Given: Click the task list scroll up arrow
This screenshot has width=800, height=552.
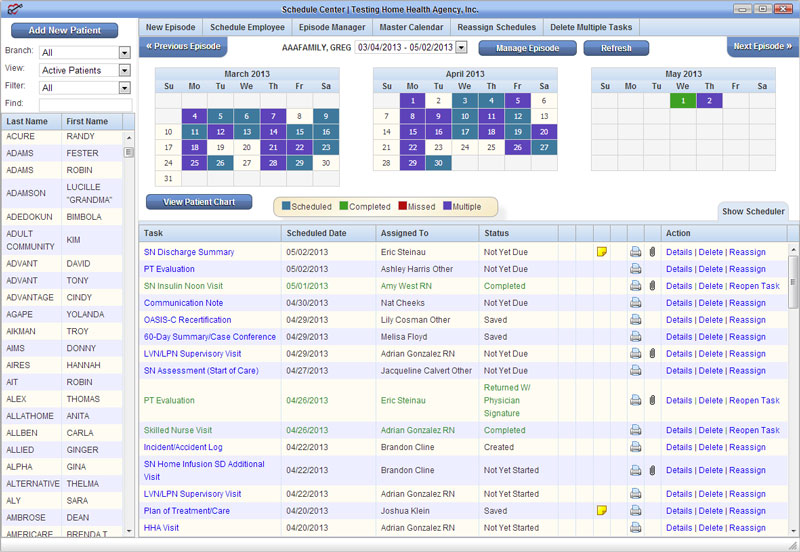Looking at the screenshot, I should pyautogui.click(x=793, y=249).
